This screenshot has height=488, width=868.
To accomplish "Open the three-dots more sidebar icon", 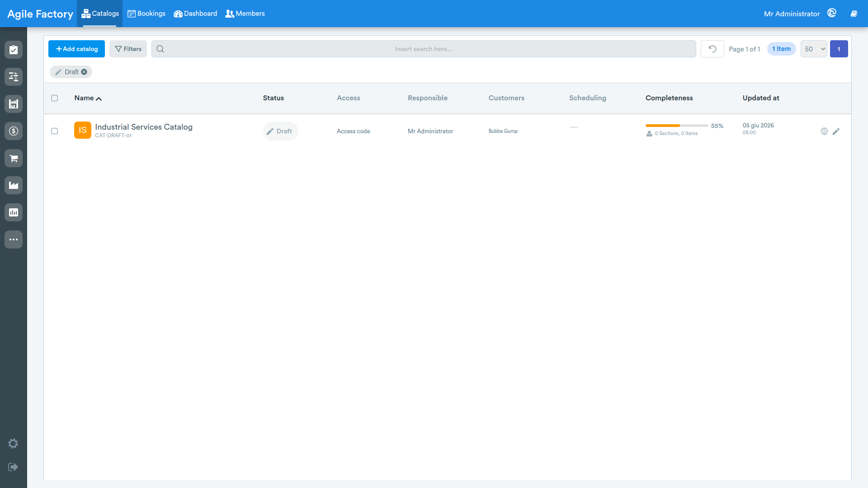I will [14, 239].
